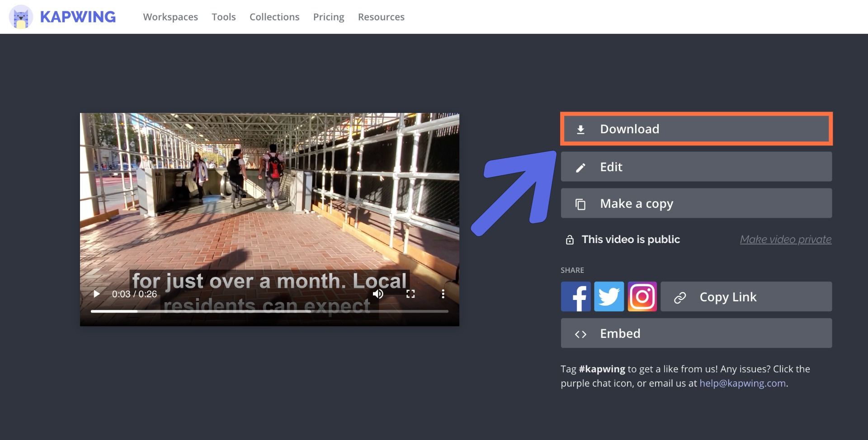868x440 pixels.
Task: Click the Make a copy icon
Action: (x=580, y=203)
